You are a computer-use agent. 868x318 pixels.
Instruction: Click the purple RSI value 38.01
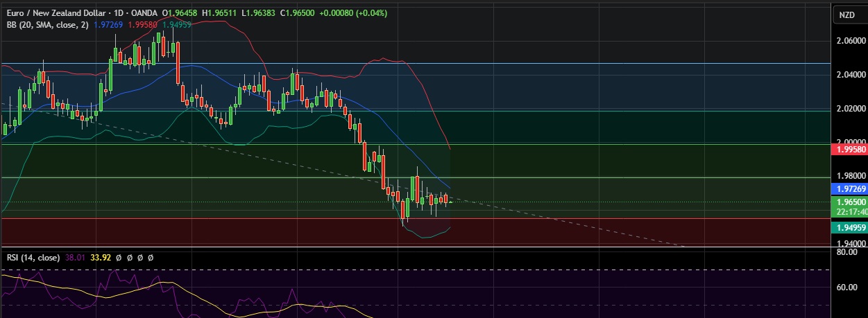click(x=75, y=257)
